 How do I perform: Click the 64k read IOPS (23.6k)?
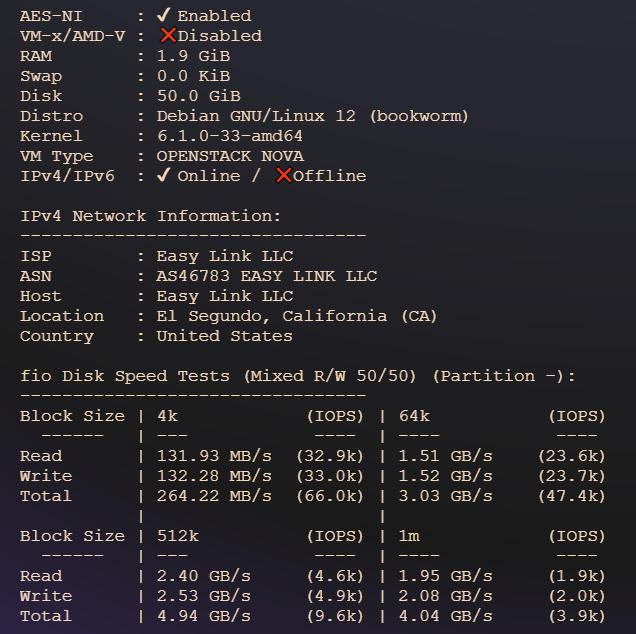[x=572, y=456]
